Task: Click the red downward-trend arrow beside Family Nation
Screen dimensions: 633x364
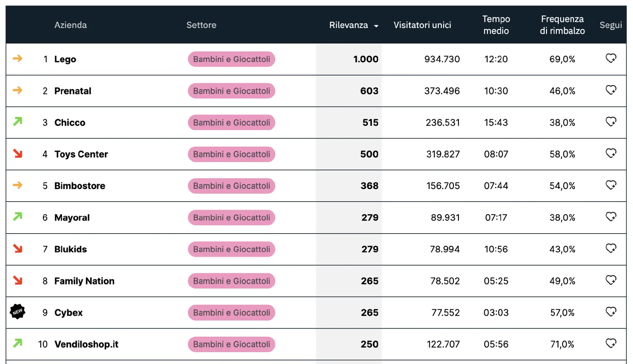Action: point(18,280)
